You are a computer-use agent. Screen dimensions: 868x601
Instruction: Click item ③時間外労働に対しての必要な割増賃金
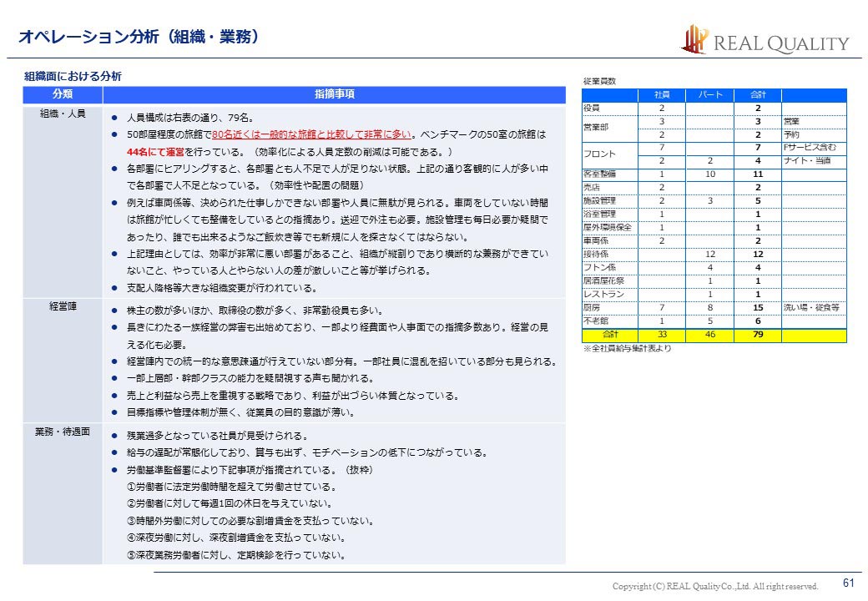coord(250,521)
